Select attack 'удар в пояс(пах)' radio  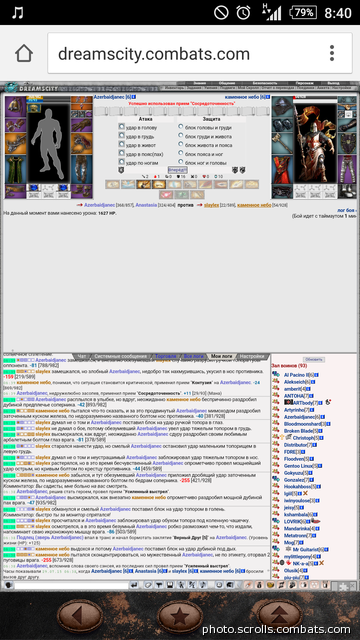(121, 153)
